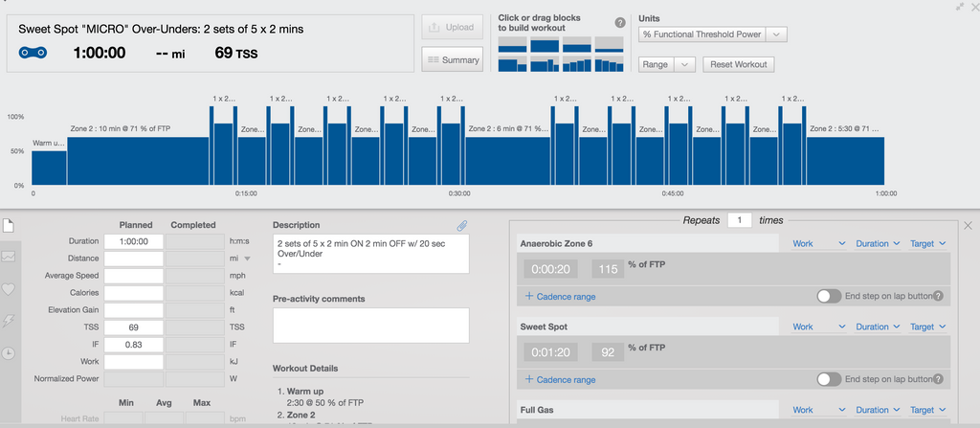Open the Range dropdown

point(667,64)
